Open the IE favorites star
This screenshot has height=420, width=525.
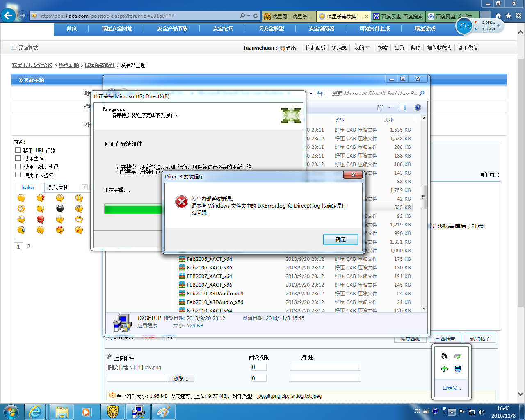(x=508, y=16)
